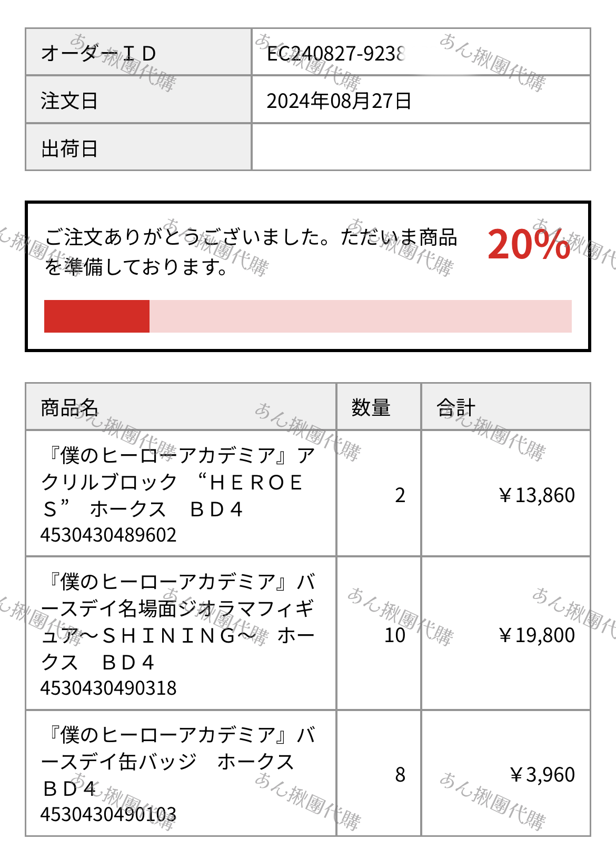Click the ご注文ありがとうございました status message

(251, 252)
